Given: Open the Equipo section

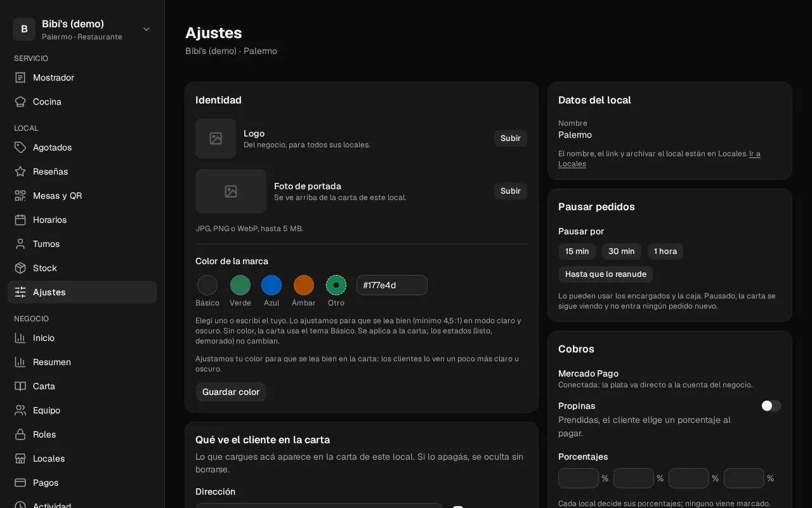Looking at the screenshot, I should (x=82, y=410).
